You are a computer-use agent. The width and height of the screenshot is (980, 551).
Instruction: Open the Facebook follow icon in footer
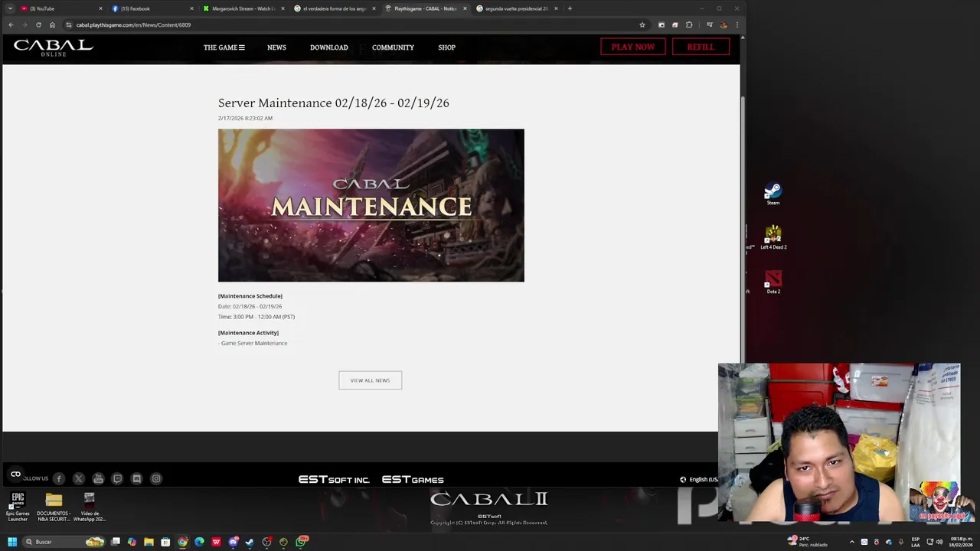[x=59, y=478]
